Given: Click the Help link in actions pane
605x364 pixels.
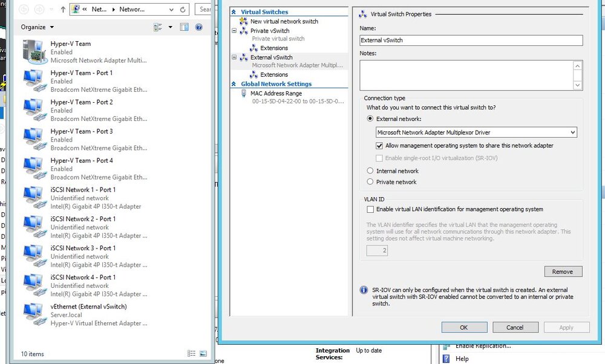Looking at the screenshot, I should pos(462,359).
